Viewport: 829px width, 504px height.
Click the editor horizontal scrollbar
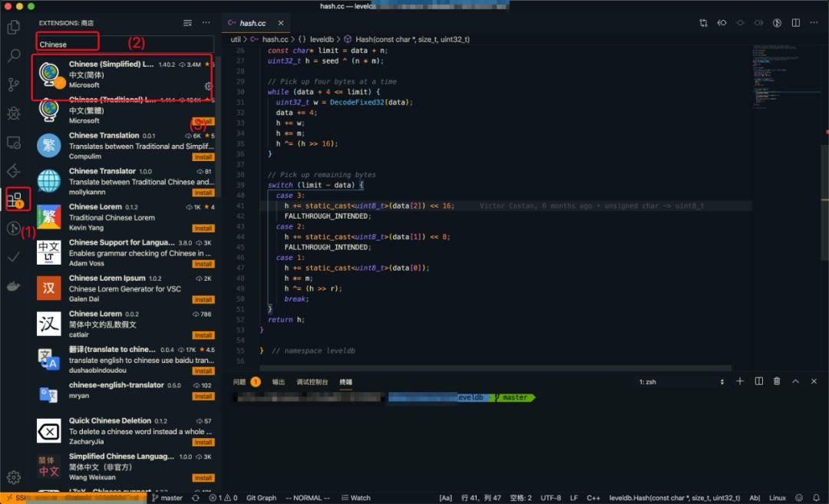(x=496, y=367)
